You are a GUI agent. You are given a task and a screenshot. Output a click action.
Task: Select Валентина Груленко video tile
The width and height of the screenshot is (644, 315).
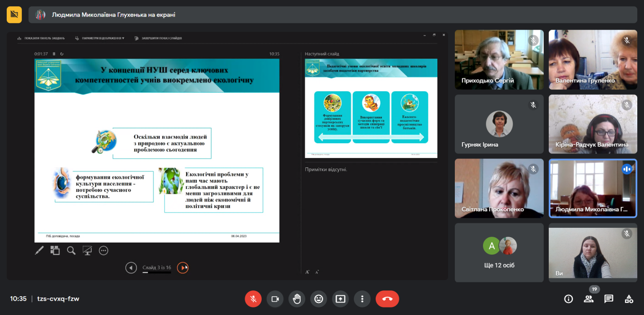593,60
